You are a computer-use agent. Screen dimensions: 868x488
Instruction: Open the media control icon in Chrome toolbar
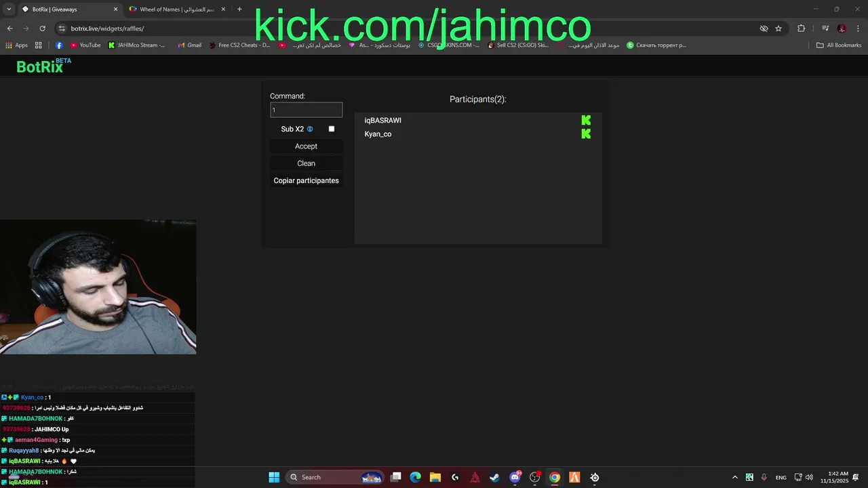click(825, 28)
